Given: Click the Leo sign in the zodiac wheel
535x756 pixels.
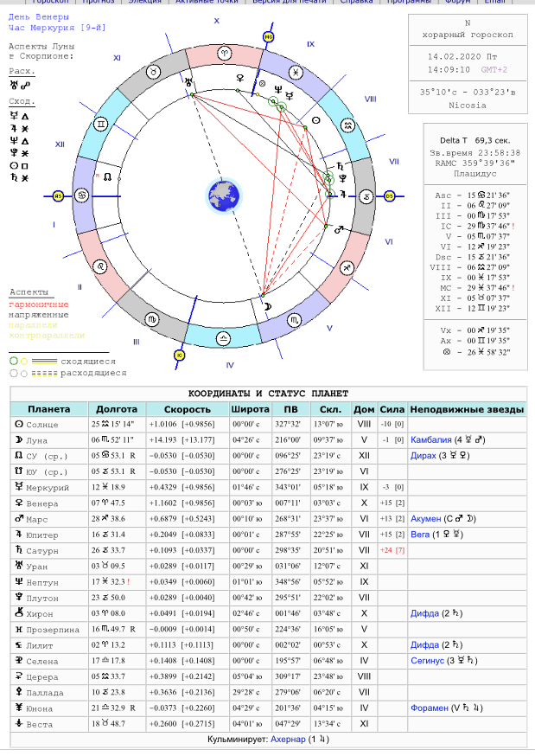Looking at the screenshot, I should 99,266.
